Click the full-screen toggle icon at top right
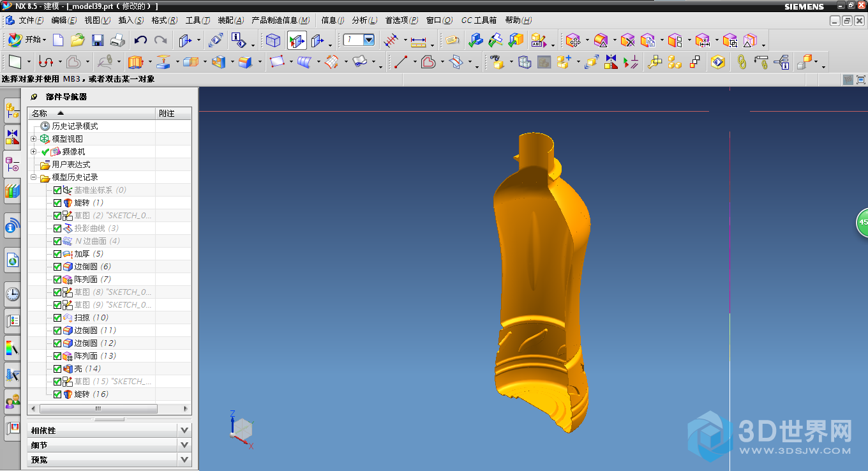 (860, 80)
